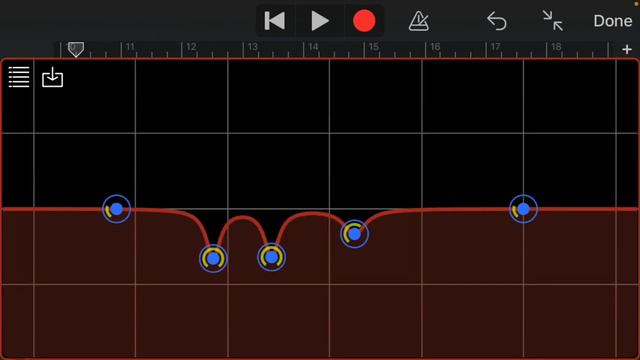Viewport: 640px width, 360px height.
Task: Add a song section with plus icon
Action: click(x=627, y=49)
